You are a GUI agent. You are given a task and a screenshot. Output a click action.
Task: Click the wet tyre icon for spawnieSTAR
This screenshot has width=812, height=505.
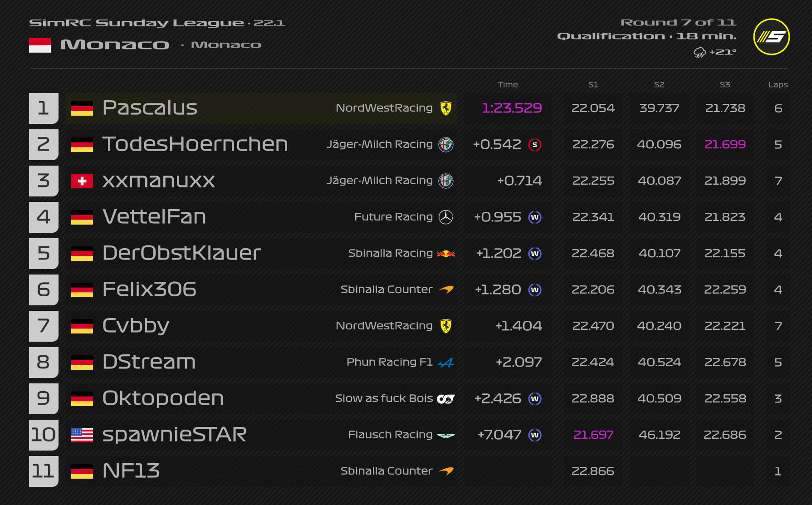click(535, 435)
